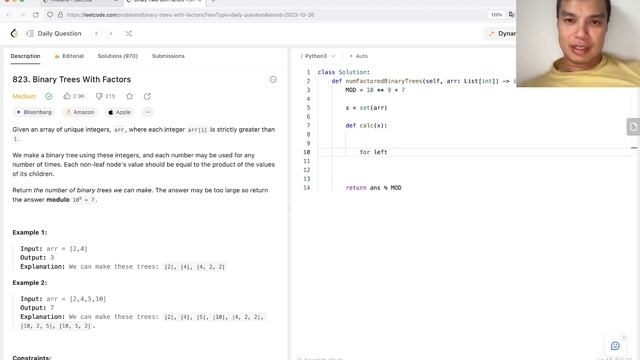Click the 120% zoom level indicator
The width and height of the screenshot is (640, 360).
click(496, 15)
